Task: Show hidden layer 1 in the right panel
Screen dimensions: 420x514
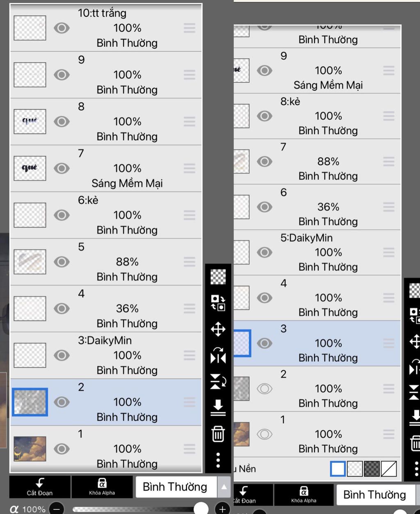Action: (265, 434)
